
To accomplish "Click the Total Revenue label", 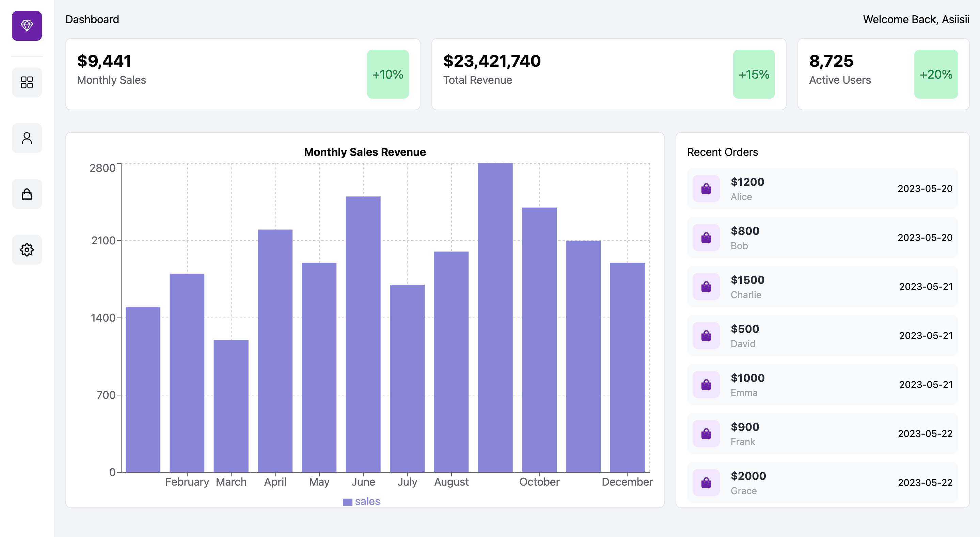I will click(477, 80).
